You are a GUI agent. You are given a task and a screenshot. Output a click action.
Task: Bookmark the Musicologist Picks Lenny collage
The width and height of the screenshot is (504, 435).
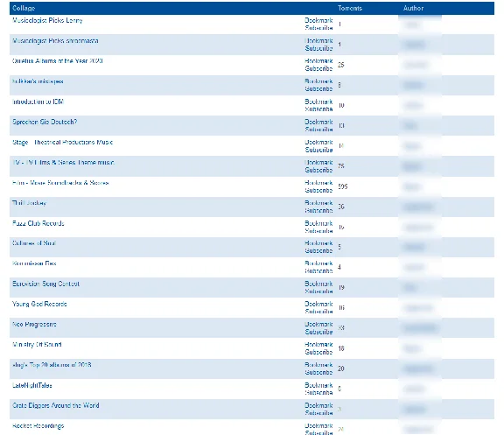(318, 20)
